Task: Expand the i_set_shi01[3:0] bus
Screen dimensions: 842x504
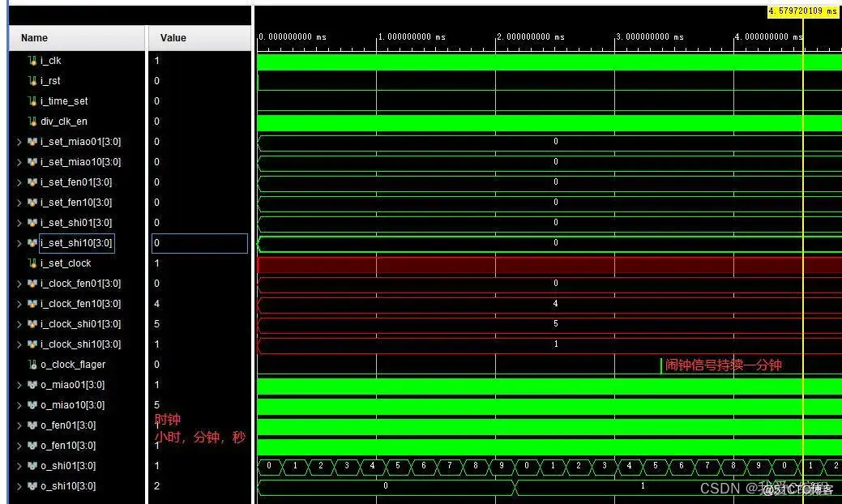Action: click(x=18, y=222)
